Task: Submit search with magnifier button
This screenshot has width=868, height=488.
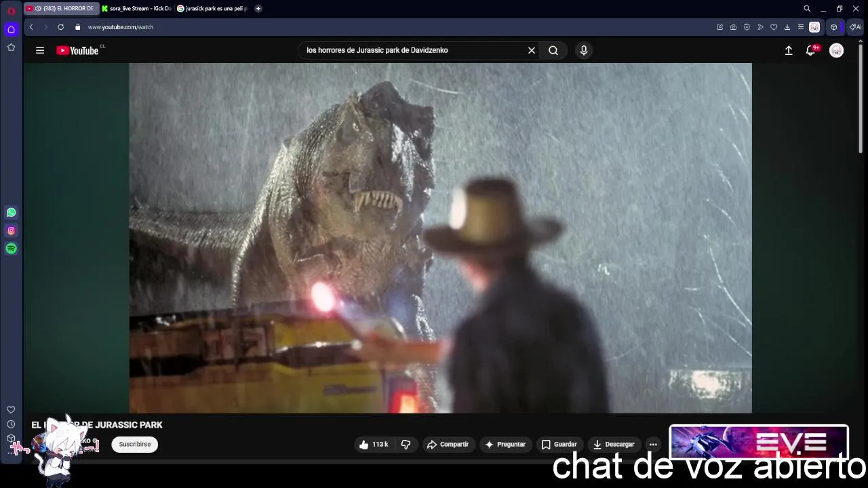Action: click(553, 50)
